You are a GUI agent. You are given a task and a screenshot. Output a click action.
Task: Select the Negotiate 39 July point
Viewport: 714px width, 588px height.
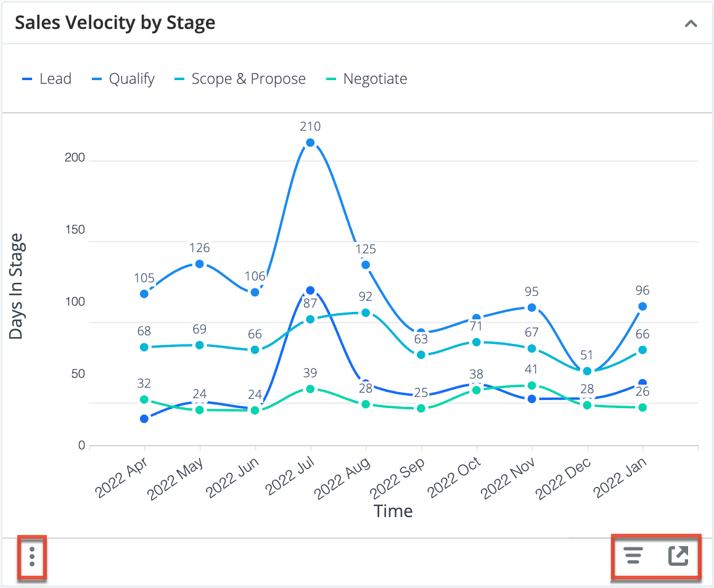[x=310, y=389]
